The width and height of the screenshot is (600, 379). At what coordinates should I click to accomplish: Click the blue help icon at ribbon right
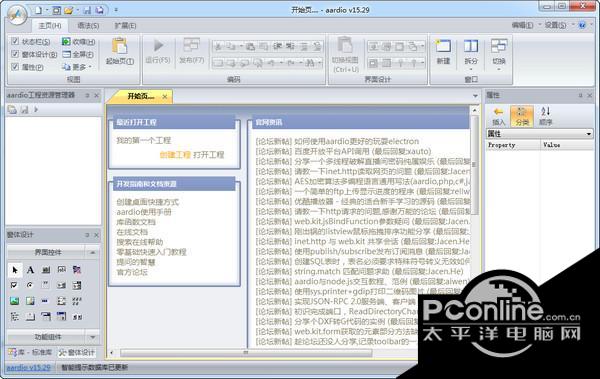pyautogui.click(x=582, y=25)
